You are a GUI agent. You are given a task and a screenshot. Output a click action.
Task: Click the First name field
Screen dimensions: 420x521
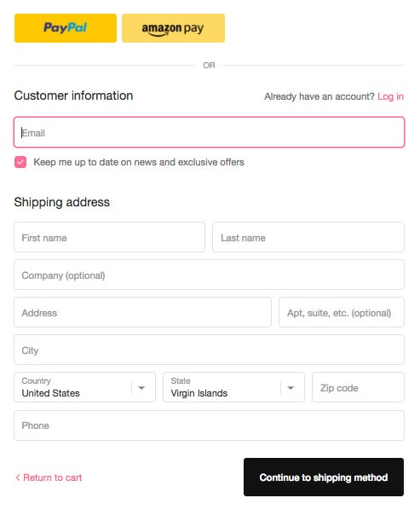[x=109, y=237]
